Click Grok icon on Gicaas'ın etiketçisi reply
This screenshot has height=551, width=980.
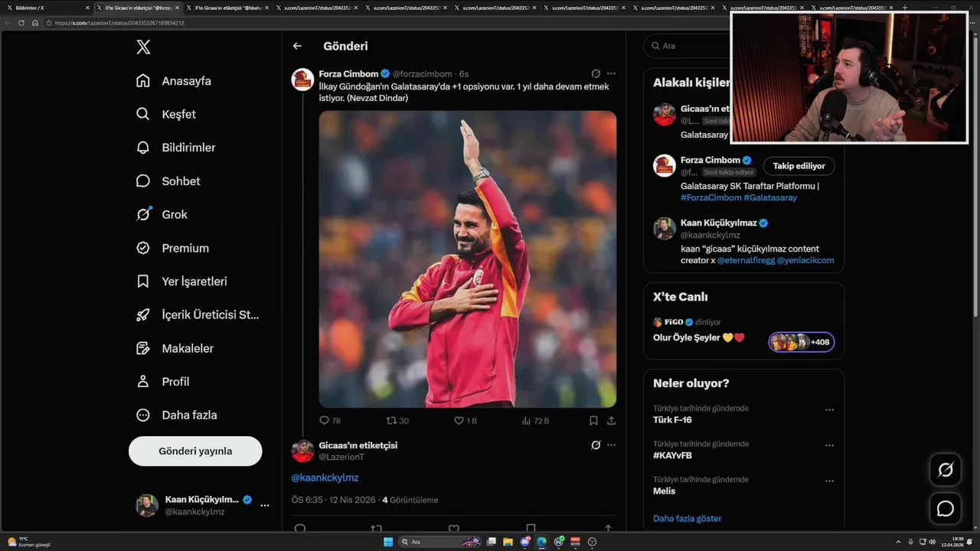(x=596, y=445)
